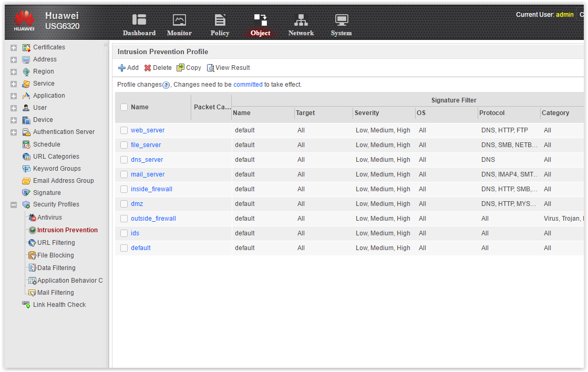Open the Dashboard icon in top navigation
The image size is (588, 372).
point(139,19)
